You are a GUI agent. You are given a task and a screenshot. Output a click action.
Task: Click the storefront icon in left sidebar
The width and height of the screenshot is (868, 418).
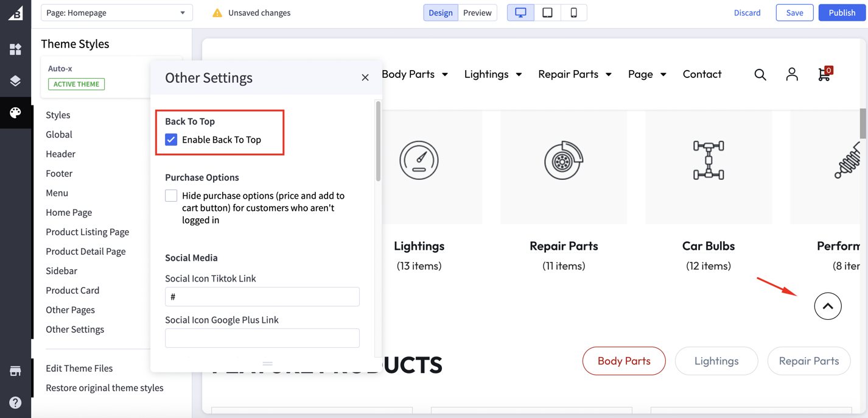(15, 371)
